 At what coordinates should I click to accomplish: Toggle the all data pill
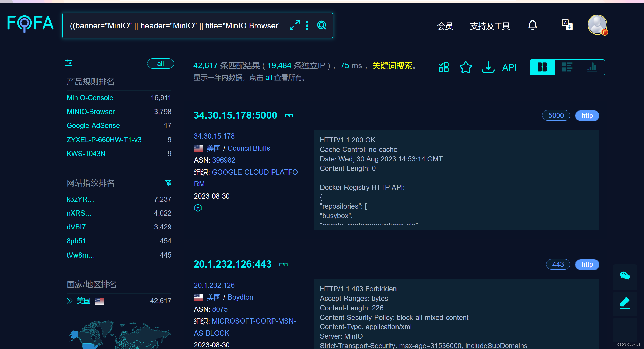tap(160, 64)
